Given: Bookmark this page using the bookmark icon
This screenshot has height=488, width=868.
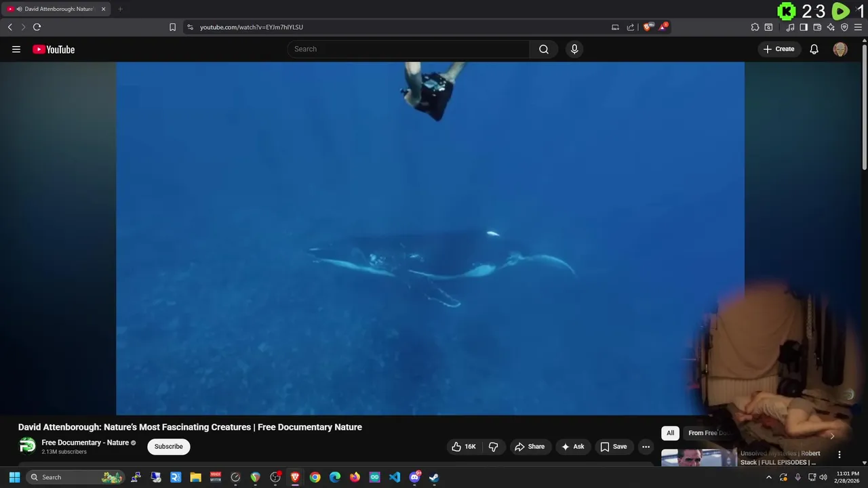Looking at the screenshot, I should click(x=172, y=27).
